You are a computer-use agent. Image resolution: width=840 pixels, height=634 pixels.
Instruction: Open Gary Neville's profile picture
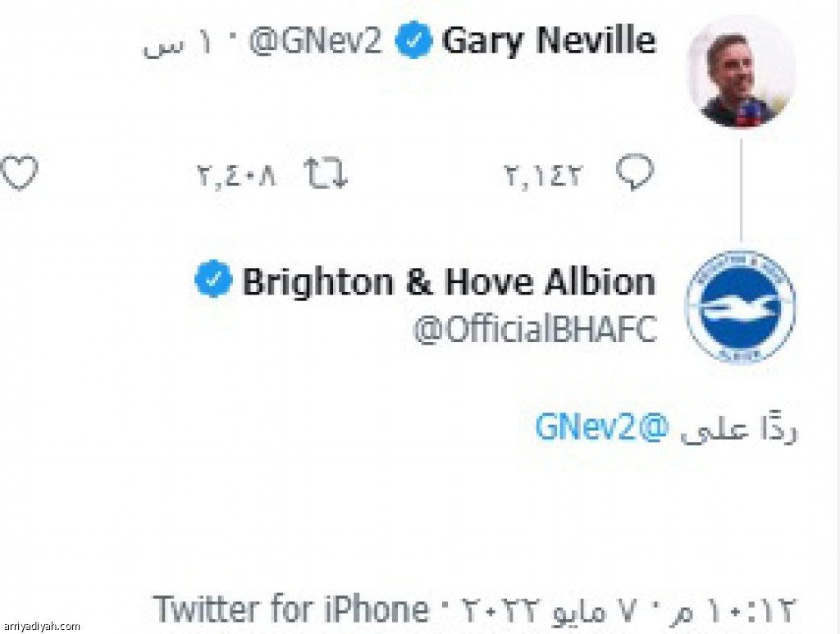[741, 72]
